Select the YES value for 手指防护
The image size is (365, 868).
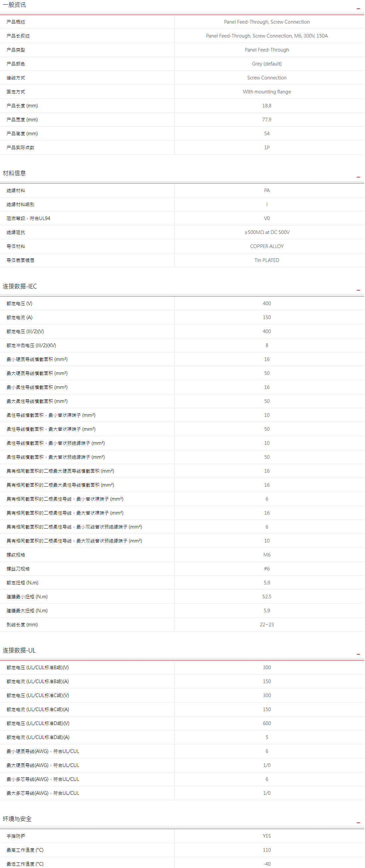tap(267, 836)
